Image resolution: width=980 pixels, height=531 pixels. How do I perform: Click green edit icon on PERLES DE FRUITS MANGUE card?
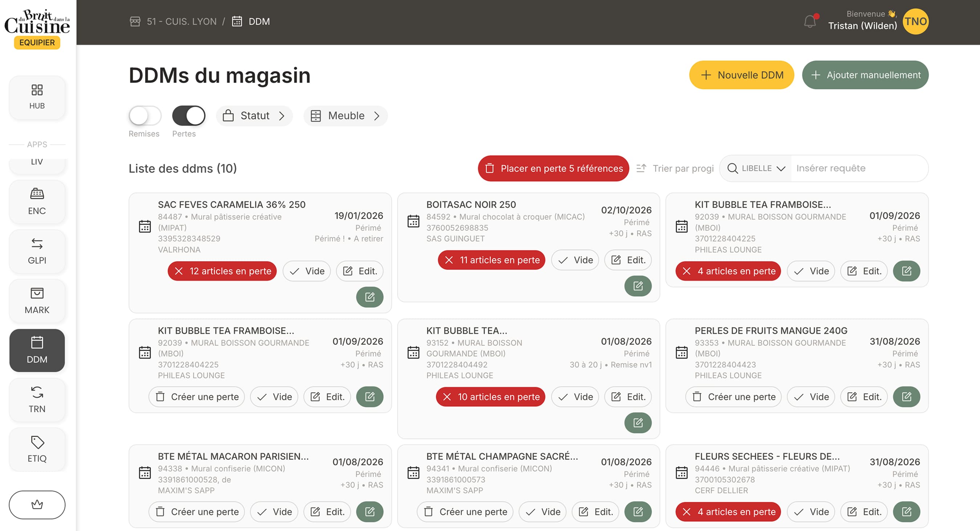click(x=906, y=397)
